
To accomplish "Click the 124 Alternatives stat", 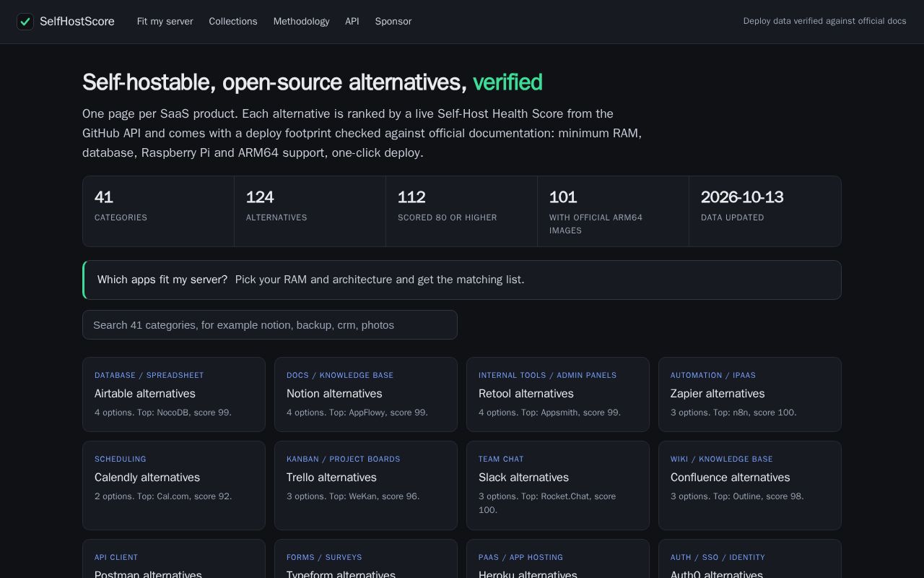I will tap(310, 211).
